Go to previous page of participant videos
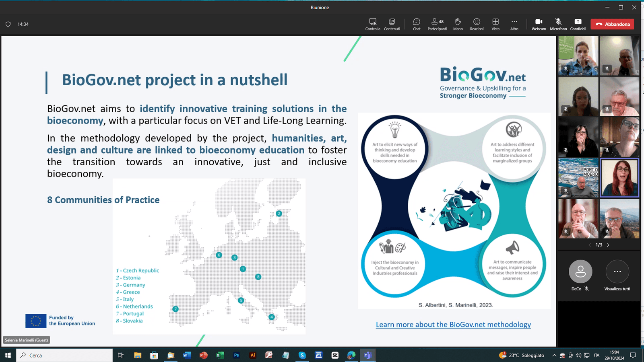 click(x=590, y=245)
